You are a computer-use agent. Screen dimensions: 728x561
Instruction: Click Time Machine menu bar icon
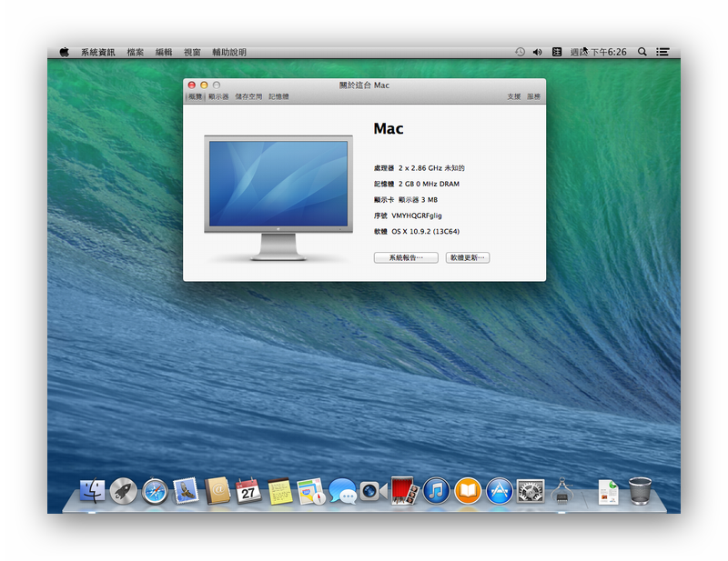coord(520,52)
